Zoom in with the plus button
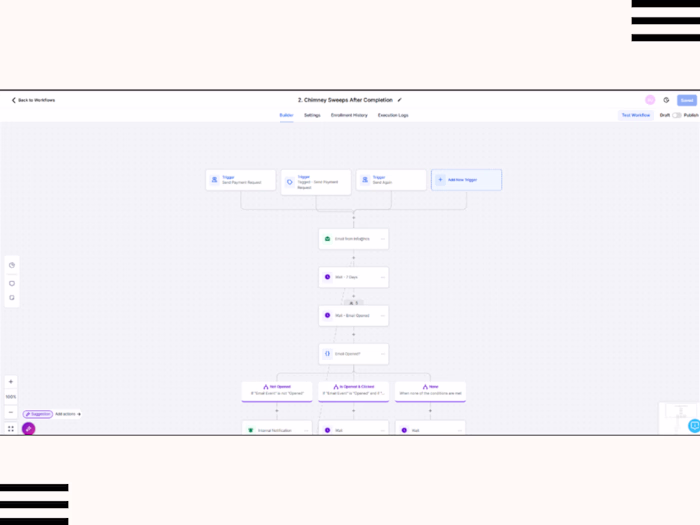Viewport: 700px width, 525px height. (x=11, y=382)
